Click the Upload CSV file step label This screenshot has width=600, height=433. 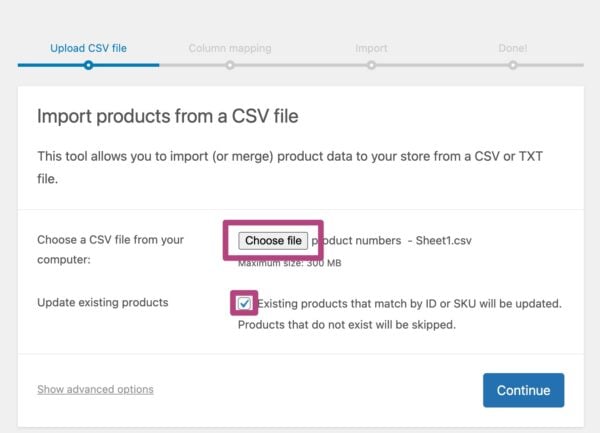tap(88, 48)
